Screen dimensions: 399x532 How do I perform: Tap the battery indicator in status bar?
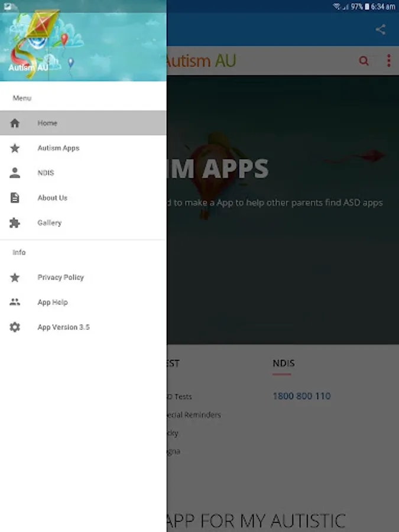pyautogui.click(x=366, y=7)
